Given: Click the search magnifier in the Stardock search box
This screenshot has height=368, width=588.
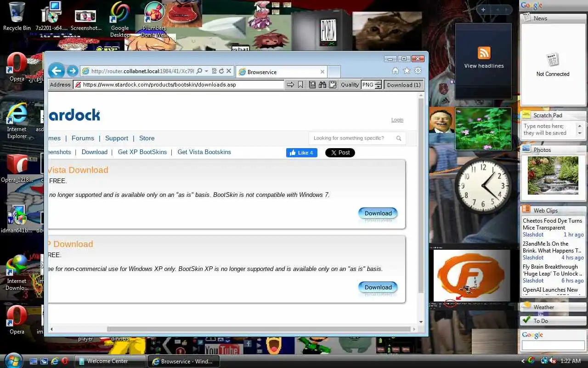Looking at the screenshot, I should (x=399, y=138).
